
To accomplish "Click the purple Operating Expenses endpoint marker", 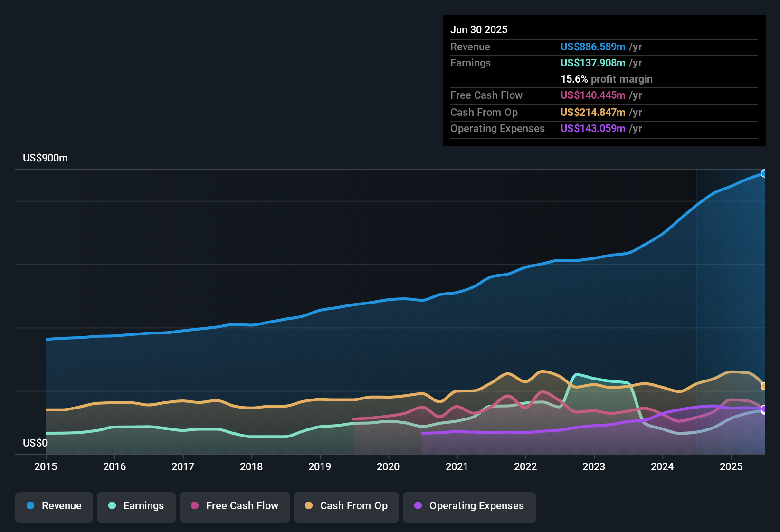I will tap(763, 409).
